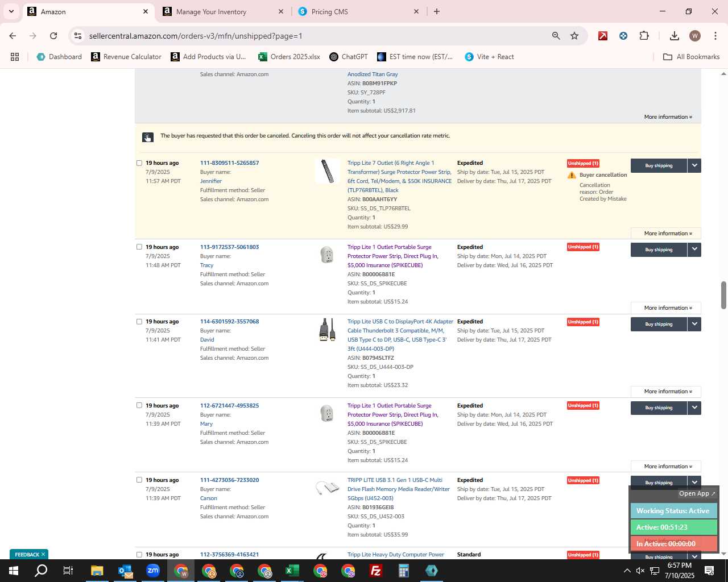Viewport: 728px width, 582px height.
Task: Click the volume muted icon in system tray
Action: click(x=640, y=571)
